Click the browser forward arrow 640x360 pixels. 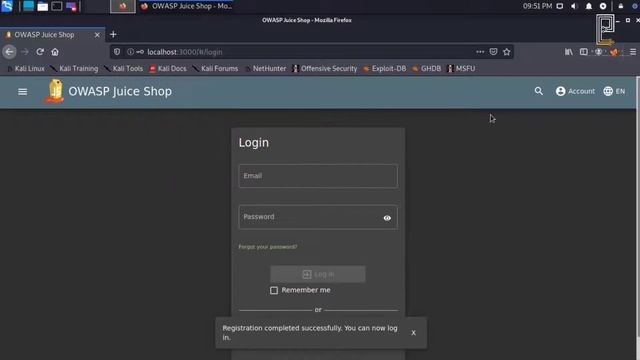coord(25,52)
